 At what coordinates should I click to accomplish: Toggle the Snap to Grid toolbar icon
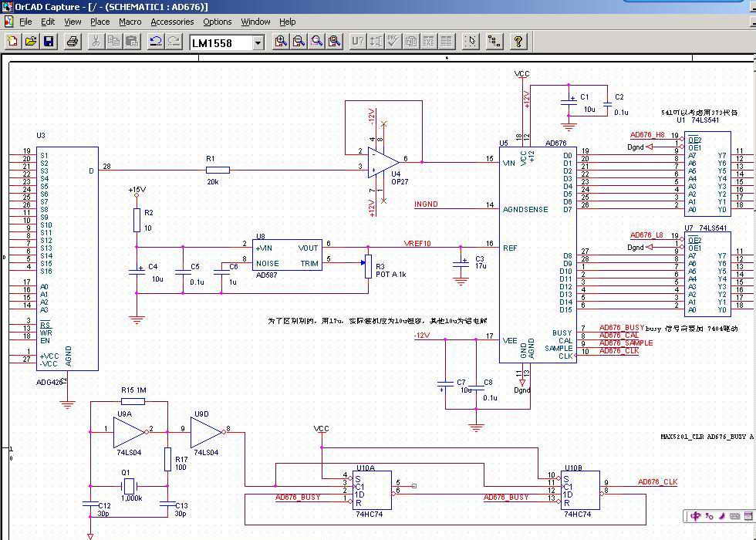click(x=471, y=42)
